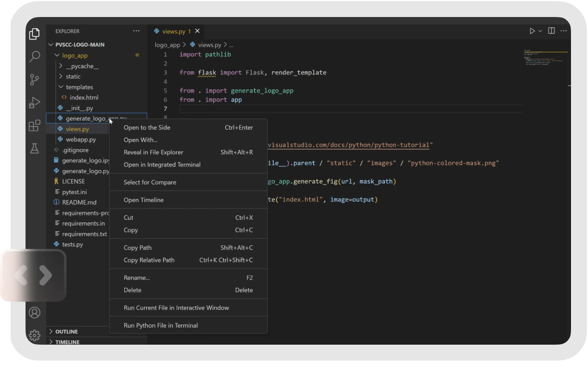Screen dimensions: 588x367
Task: Click the Extensions icon in the activity bar
Action: tap(35, 126)
